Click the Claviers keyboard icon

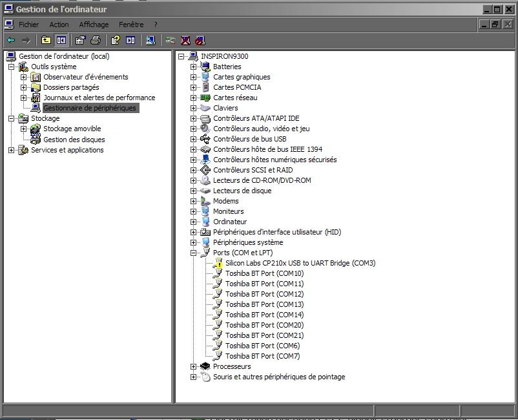coord(205,108)
